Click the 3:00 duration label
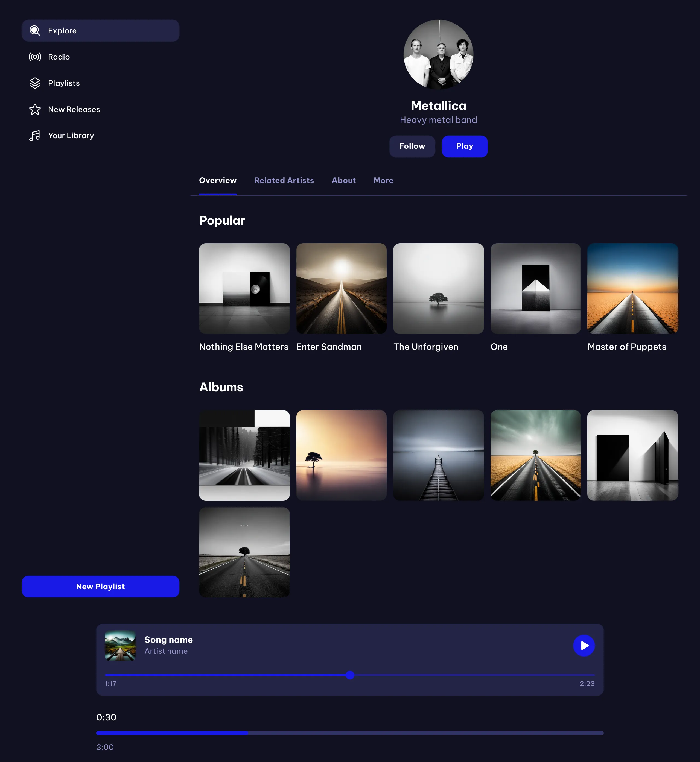Screen dimensions: 700x762 click(x=105, y=747)
